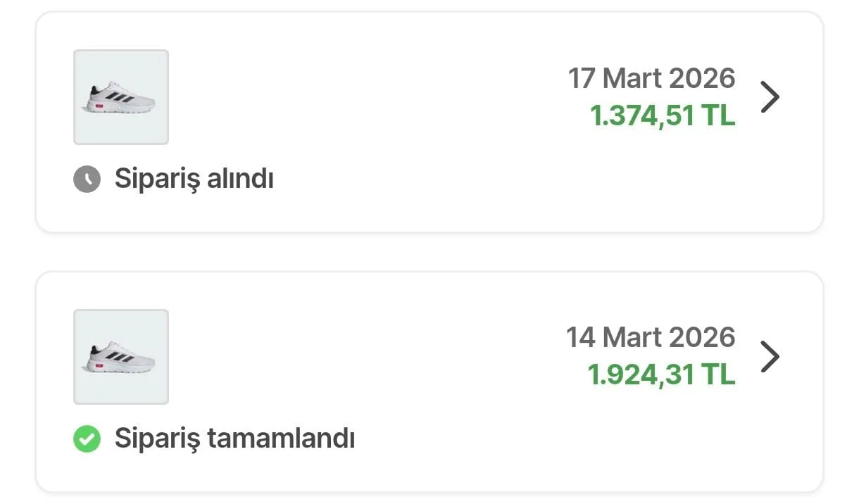Screen dimensions: 859x504
Task: Tap the Sipariş tamamlandı status text
Action: [x=234, y=439]
